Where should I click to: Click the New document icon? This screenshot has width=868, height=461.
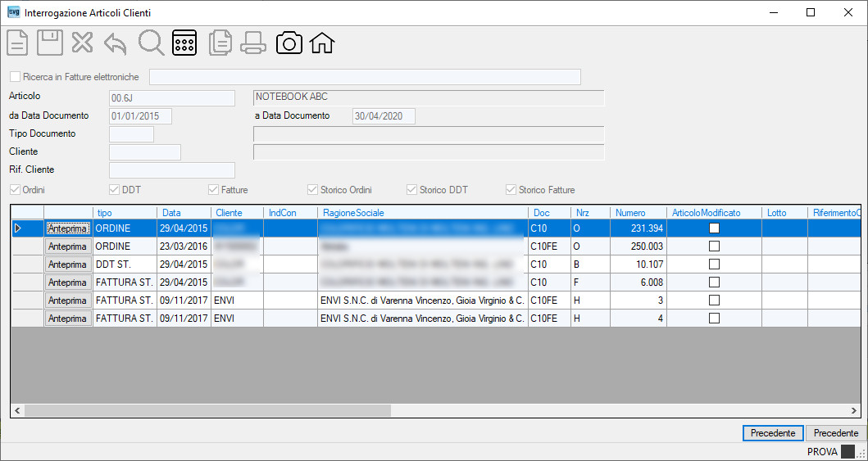pyautogui.click(x=17, y=43)
